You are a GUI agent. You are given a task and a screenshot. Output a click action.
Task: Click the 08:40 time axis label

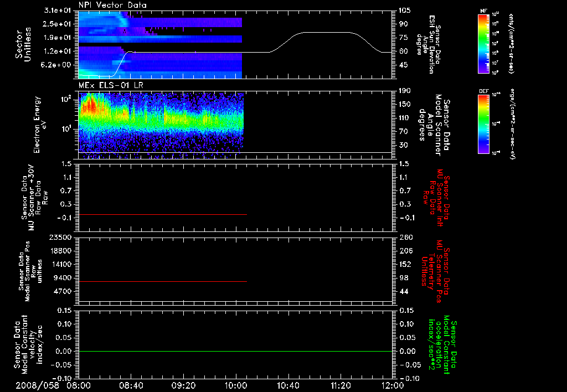(x=131, y=385)
